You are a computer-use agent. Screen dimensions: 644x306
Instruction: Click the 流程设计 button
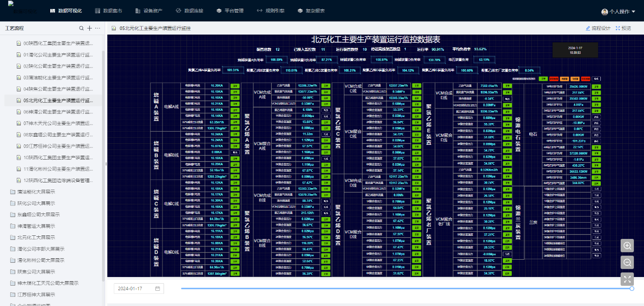coord(598,28)
